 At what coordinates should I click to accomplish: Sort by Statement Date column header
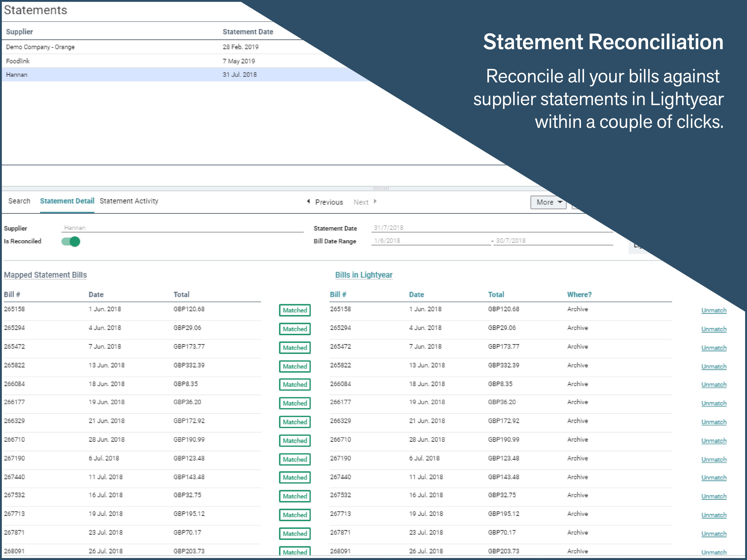tap(248, 32)
